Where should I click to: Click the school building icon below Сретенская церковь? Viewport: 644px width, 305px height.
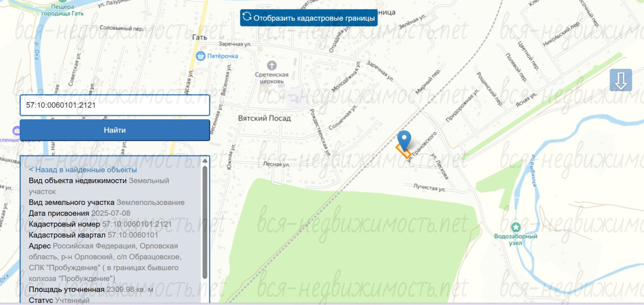(x=296, y=97)
